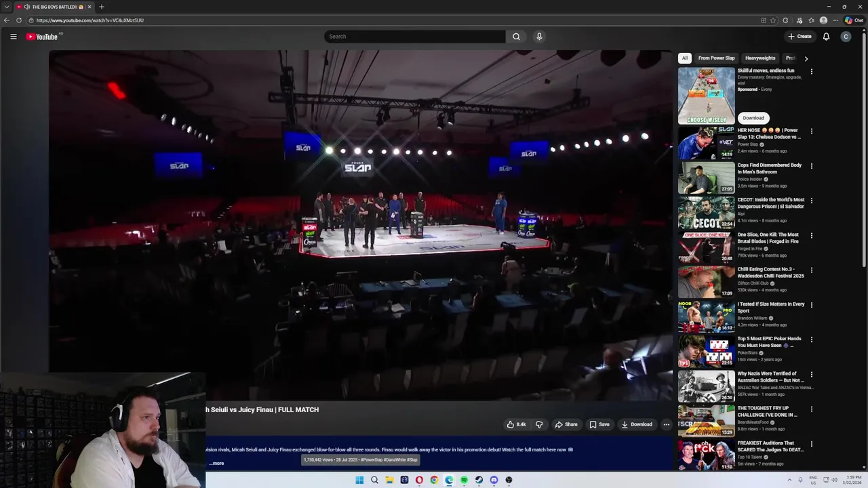Close the THE BIG BOYS BATTLED tab
The image size is (868, 488).
pyautogui.click(x=89, y=7)
